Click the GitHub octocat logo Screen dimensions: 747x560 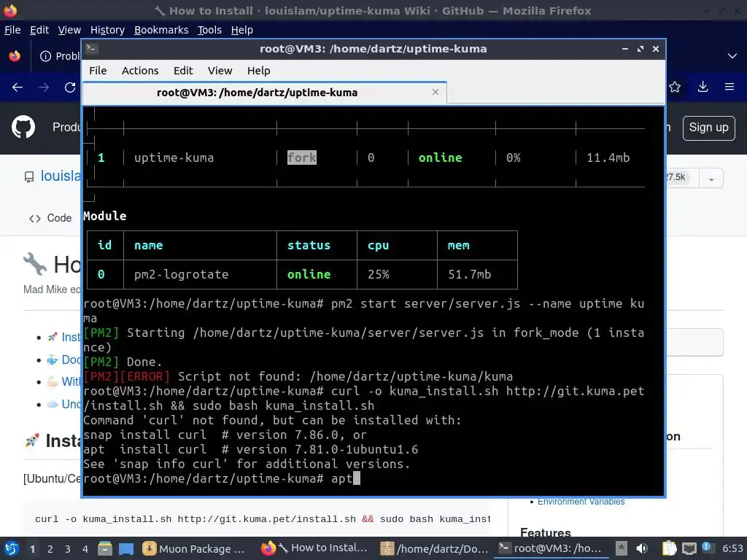click(x=23, y=127)
